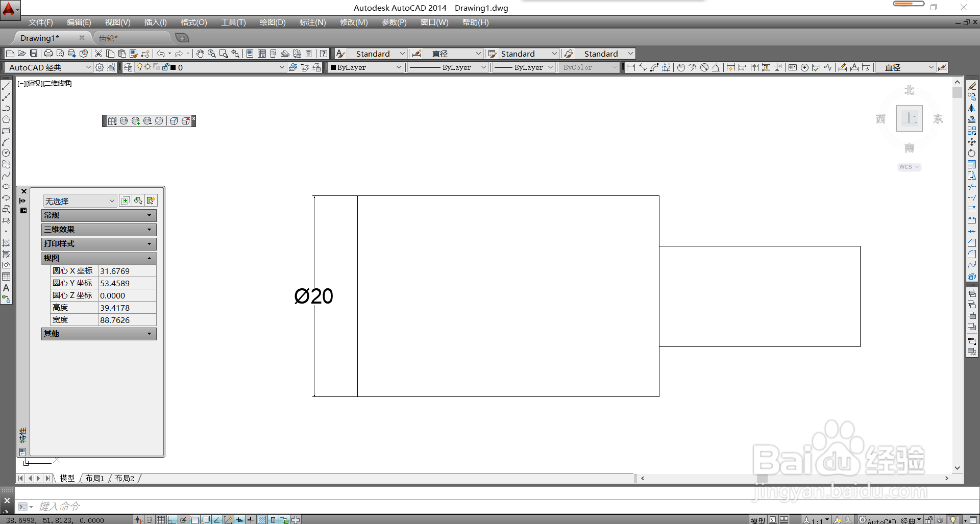This screenshot has height=524, width=980.
Task: Click the Quick Select icon in properties
Action: click(151, 201)
